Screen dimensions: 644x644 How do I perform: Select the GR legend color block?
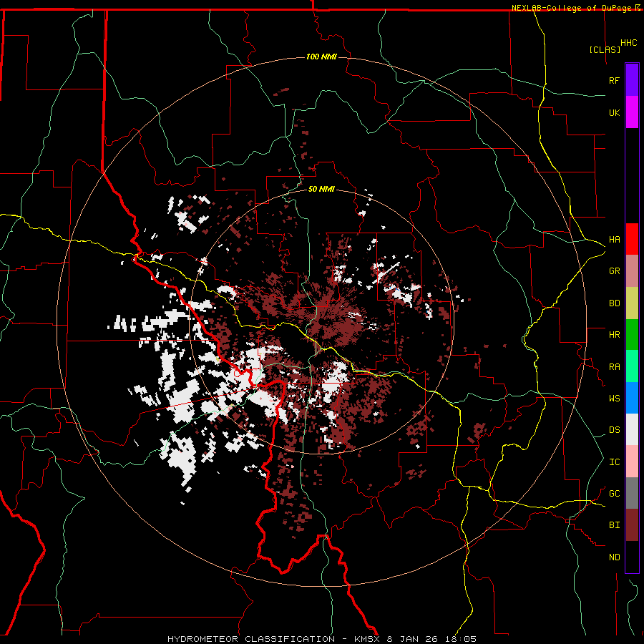point(632,271)
